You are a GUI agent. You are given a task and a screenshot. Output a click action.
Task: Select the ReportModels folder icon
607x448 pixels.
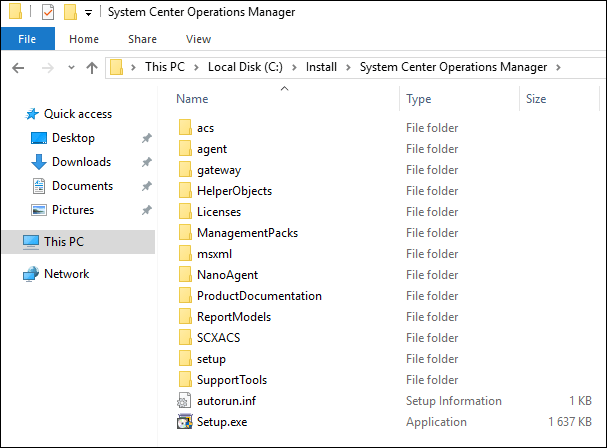185,316
